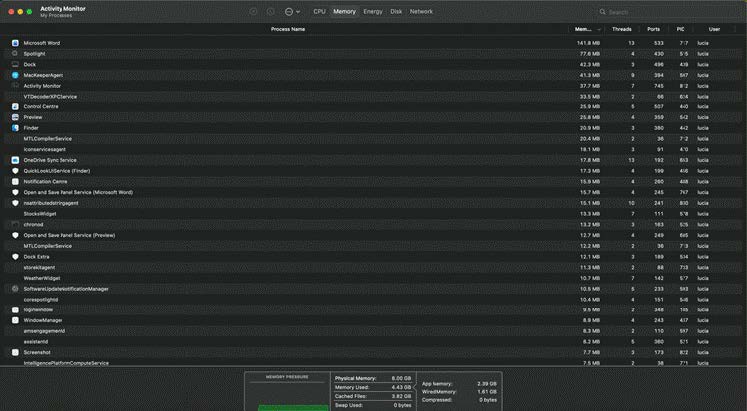Click the Compressed 0 bytes entry
This screenshot has width=747, height=411.
tap(459, 400)
